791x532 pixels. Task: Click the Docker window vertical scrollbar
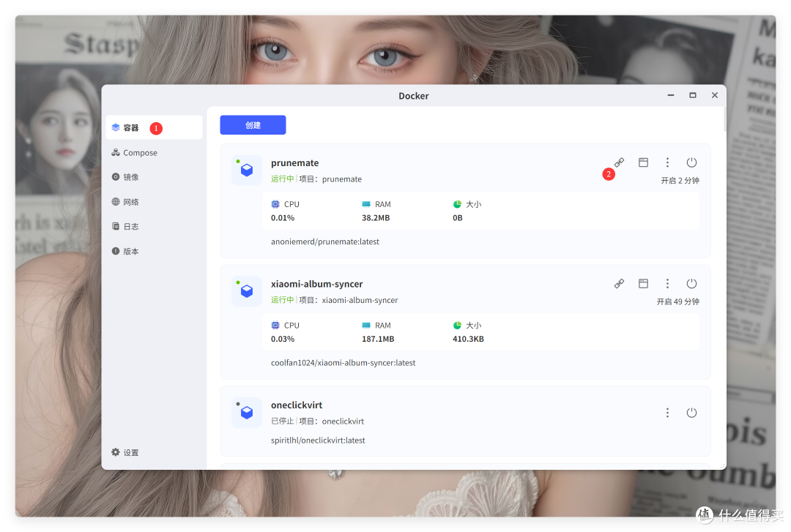coord(725,119)
